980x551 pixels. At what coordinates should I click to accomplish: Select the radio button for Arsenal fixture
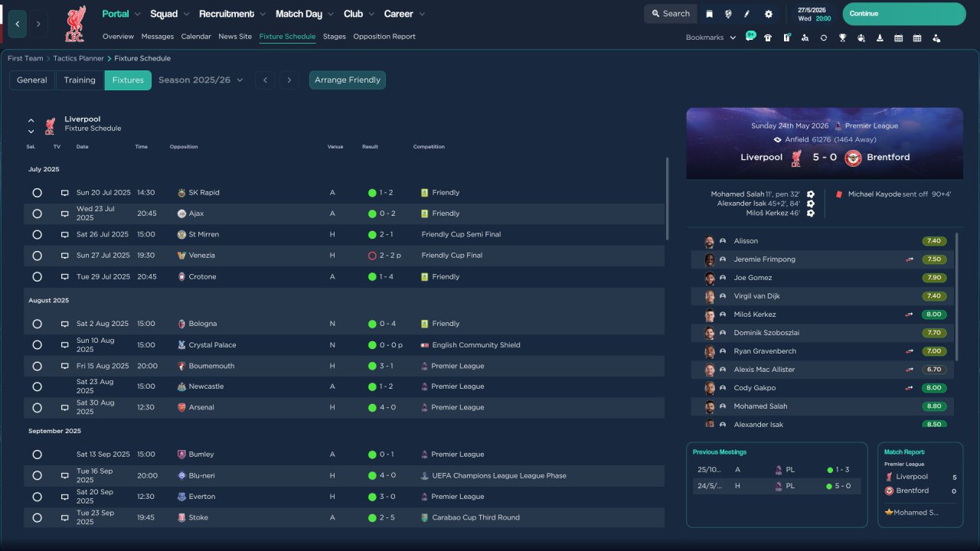click(37, 407)
